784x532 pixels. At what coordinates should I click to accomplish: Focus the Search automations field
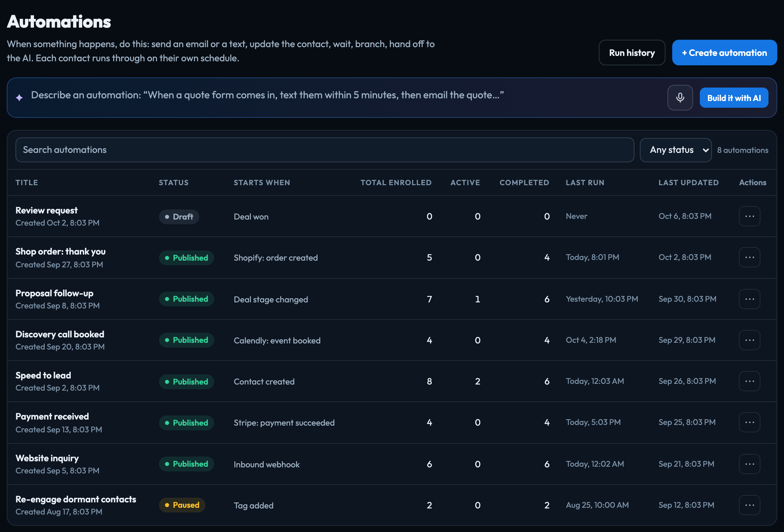pyautogui.click(x=325, y=150)
